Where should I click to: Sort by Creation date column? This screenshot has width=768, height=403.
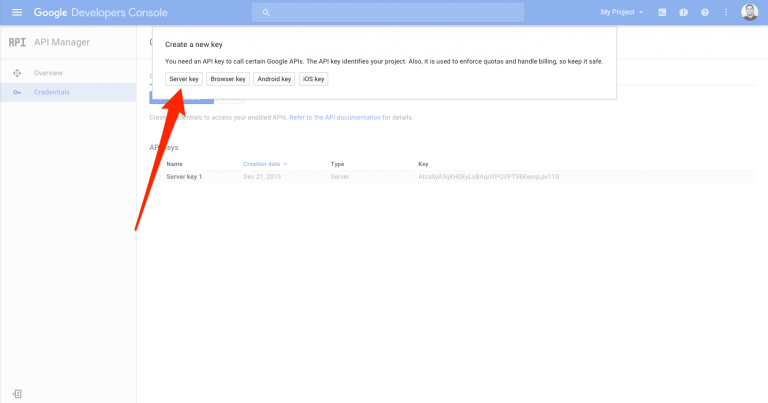point(265,164)
